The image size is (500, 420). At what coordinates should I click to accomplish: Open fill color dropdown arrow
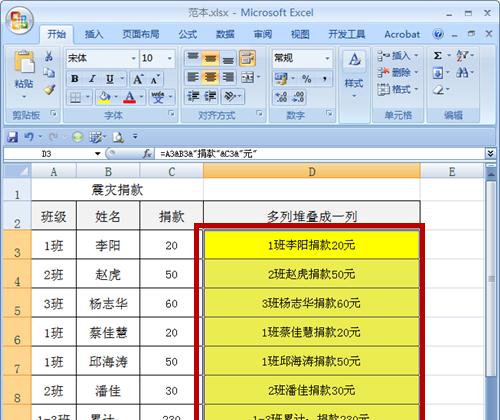[x=116, y=97]
